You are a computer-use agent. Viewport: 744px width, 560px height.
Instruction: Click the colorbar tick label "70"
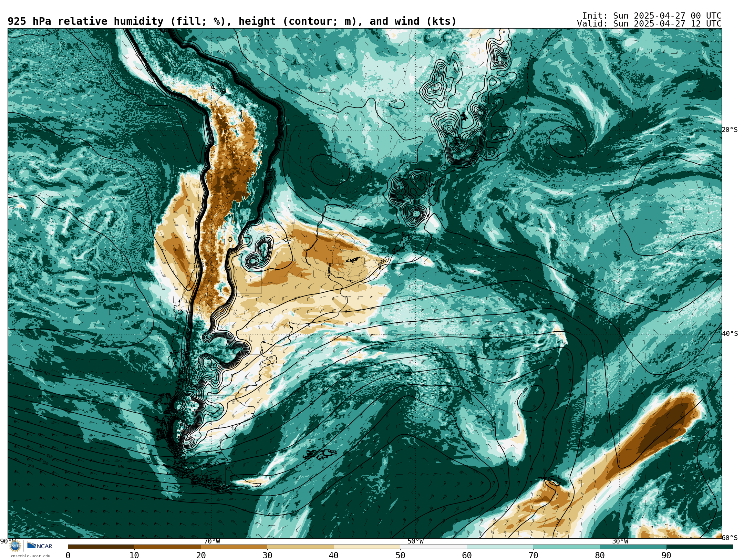(x=533, y=555)
